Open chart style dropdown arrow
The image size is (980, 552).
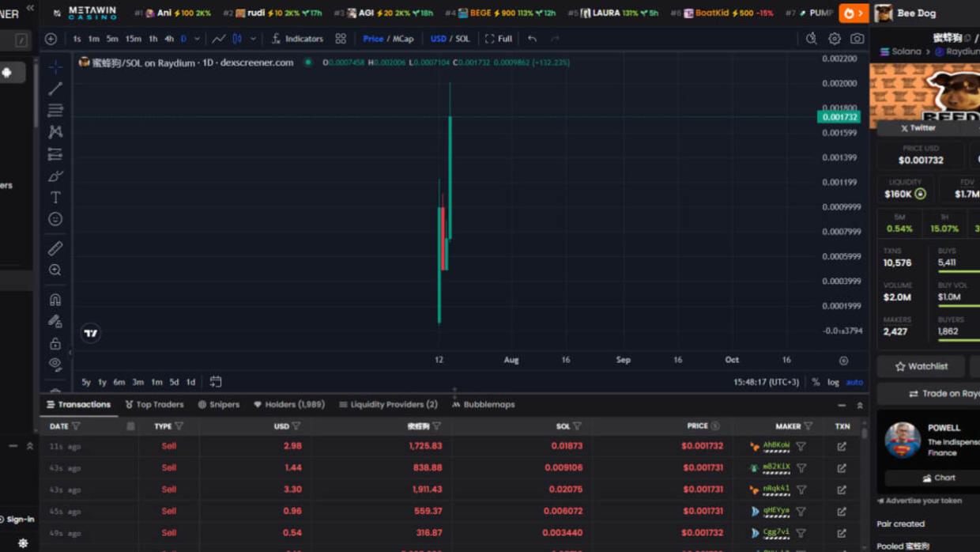click(x=253, y=39)
